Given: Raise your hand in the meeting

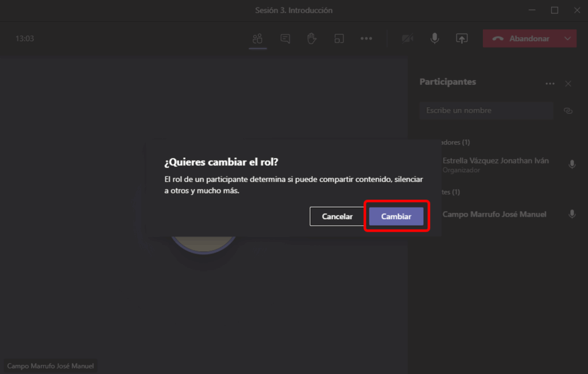Looking at the screenshot, I should (312, 38).
